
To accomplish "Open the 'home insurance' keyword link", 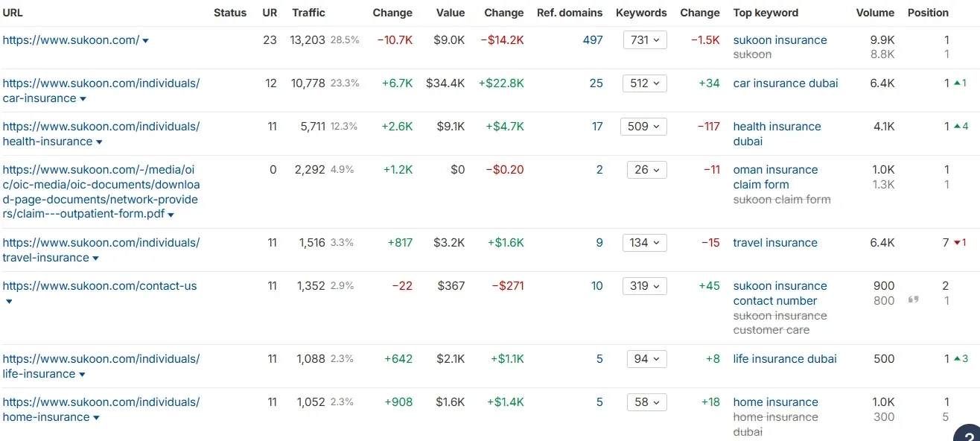I will point(775,402).
